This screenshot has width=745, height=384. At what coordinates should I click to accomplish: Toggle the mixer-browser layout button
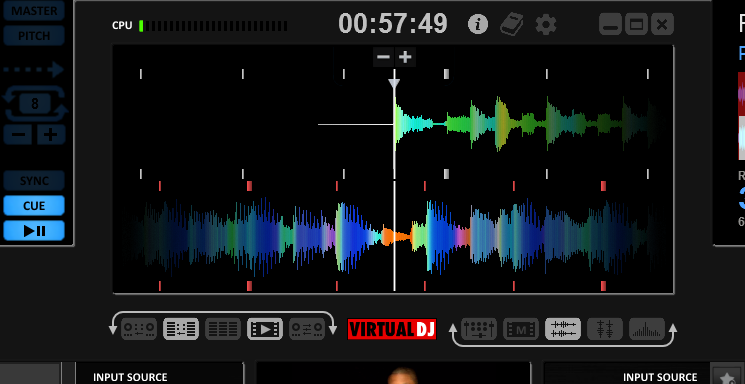tap(181, 328)
